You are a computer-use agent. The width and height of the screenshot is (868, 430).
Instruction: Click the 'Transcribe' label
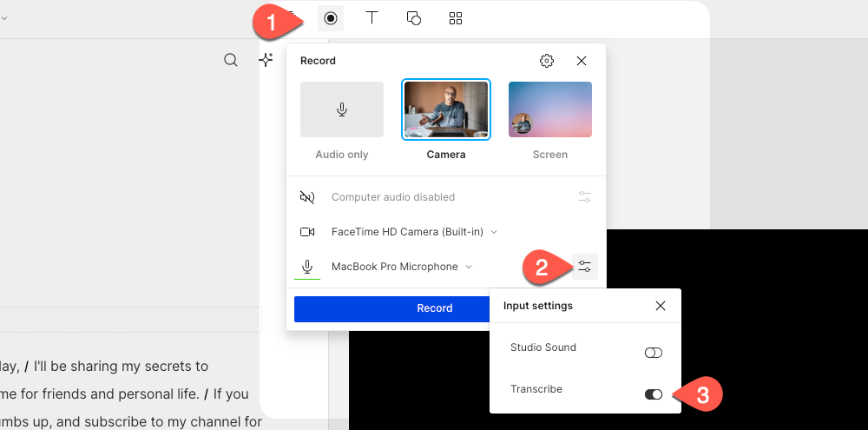pos(536,389)
